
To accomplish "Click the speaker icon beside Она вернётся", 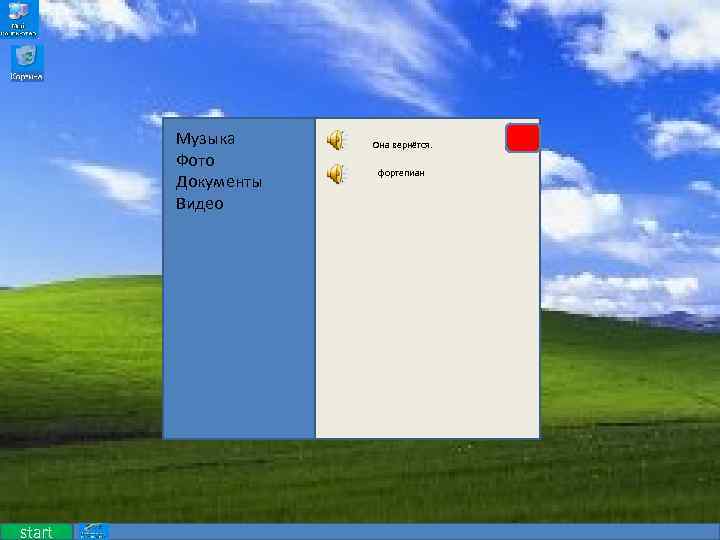I will (x=336, y=140).
